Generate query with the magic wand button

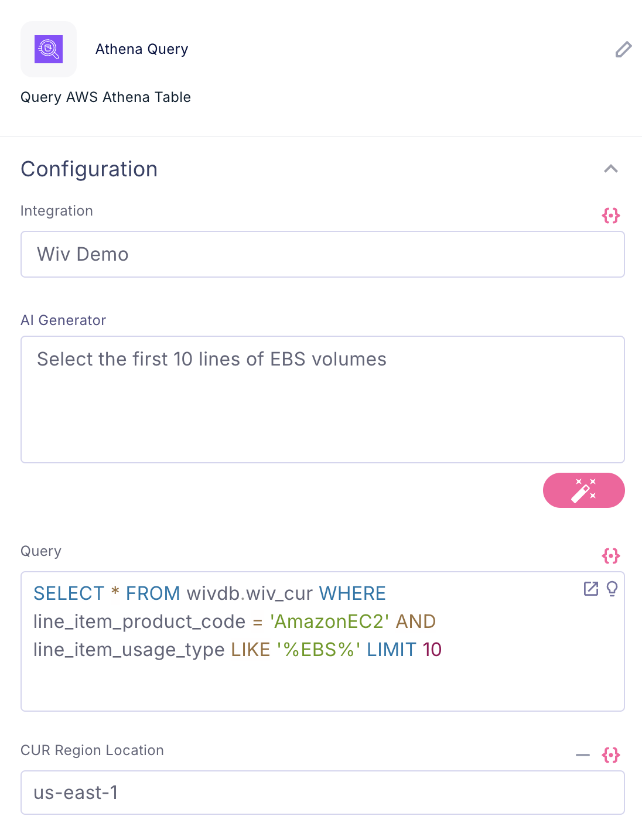584,490
